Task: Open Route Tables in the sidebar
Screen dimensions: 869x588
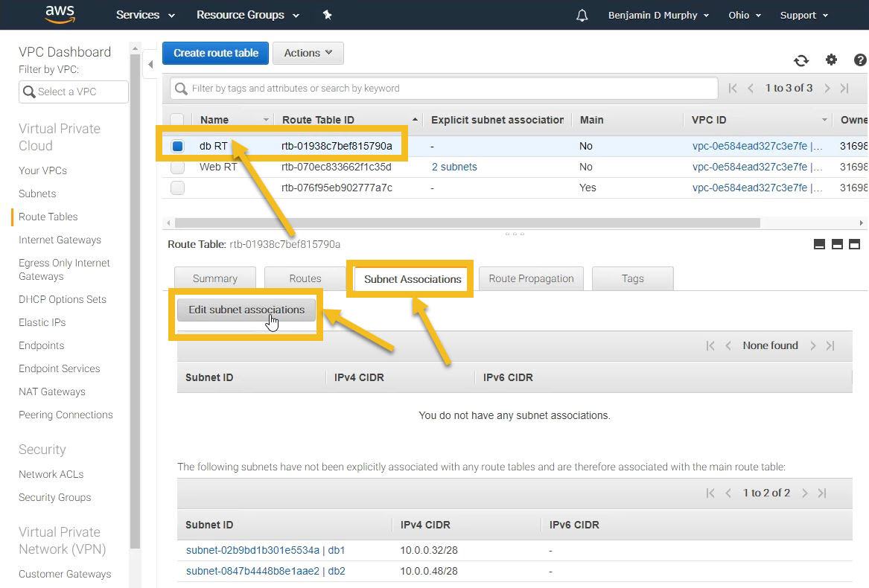Action: pyautogui.click(x=48, y=217)
